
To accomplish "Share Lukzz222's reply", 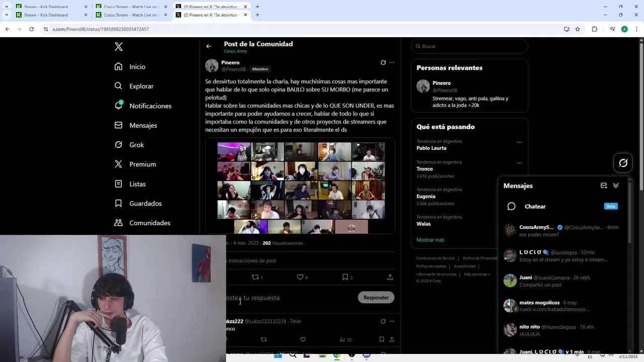I will coord(391,339).
